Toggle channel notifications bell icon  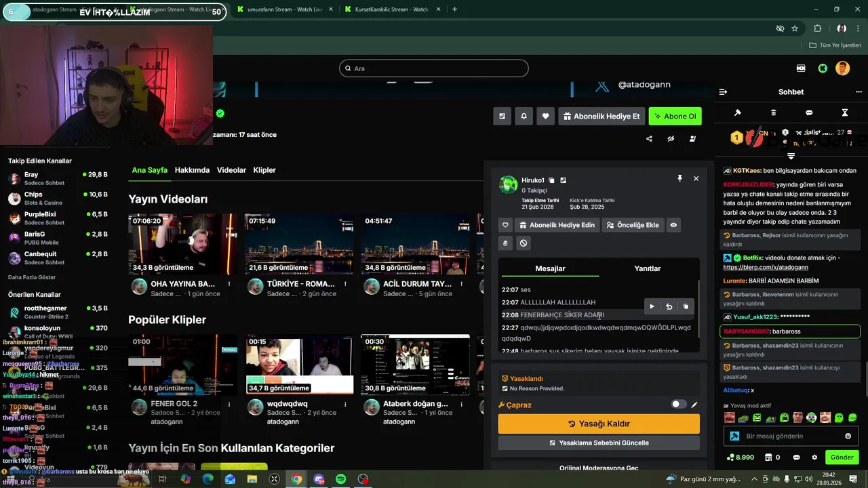524,116
